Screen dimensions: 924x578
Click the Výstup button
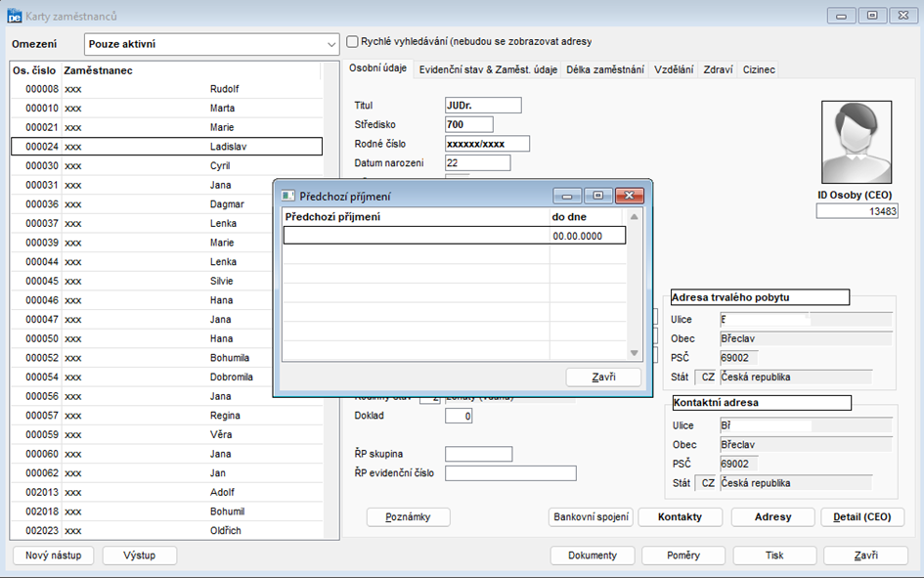pyautogui.click(x=140, y=556)
